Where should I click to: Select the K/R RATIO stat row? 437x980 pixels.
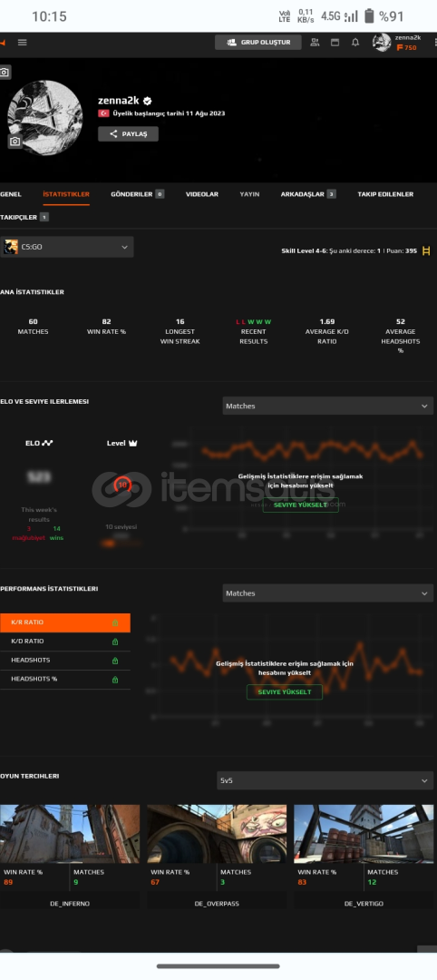coord(65,622)
